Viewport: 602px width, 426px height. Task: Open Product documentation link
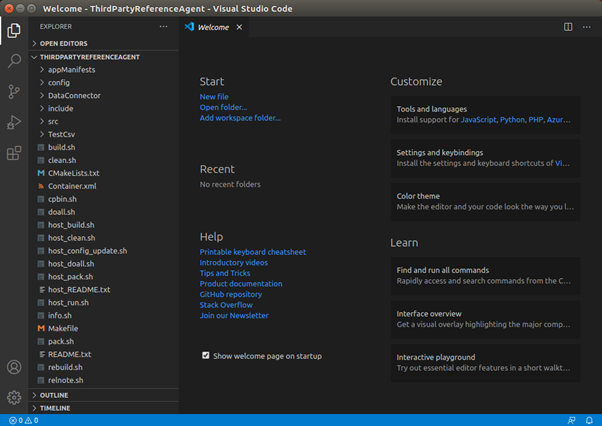[241, 284]
